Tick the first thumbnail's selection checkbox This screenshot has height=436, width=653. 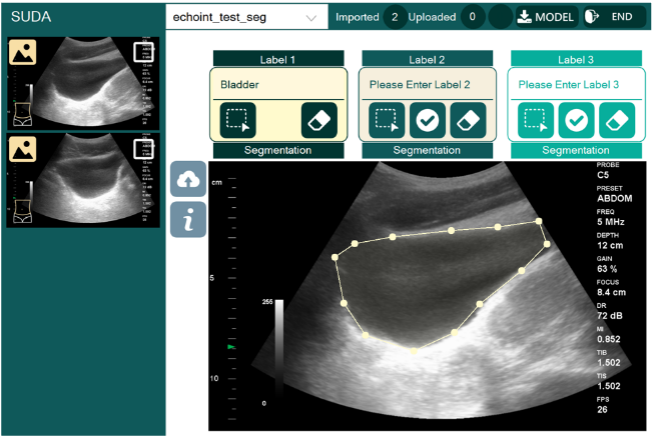point(144,52)
